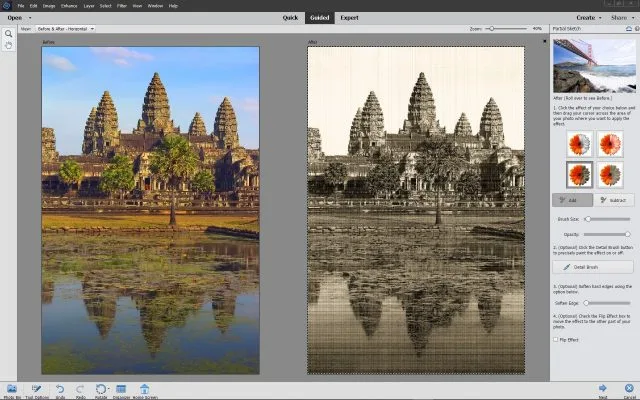Choose the selected third sketch effect thumbnail
This screenshot has height=400, width=640.
[580, 175]
